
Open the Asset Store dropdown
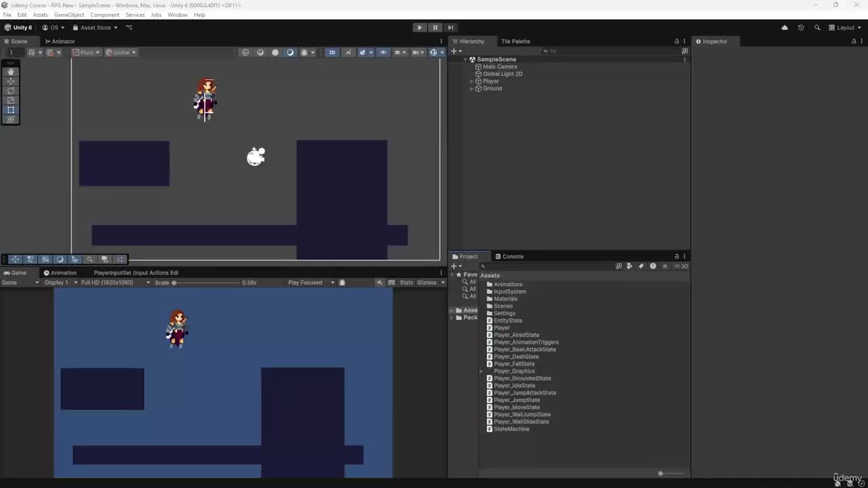click(x=95, y=28)
